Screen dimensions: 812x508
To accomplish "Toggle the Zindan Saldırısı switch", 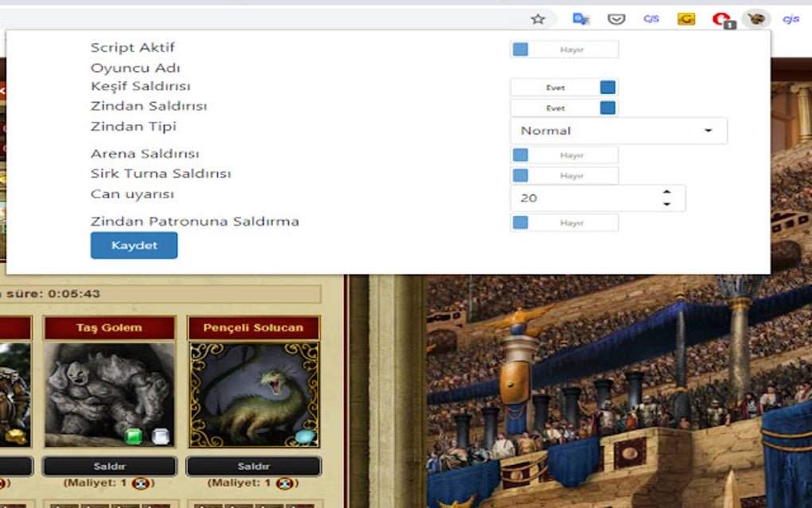I will 564,107.
